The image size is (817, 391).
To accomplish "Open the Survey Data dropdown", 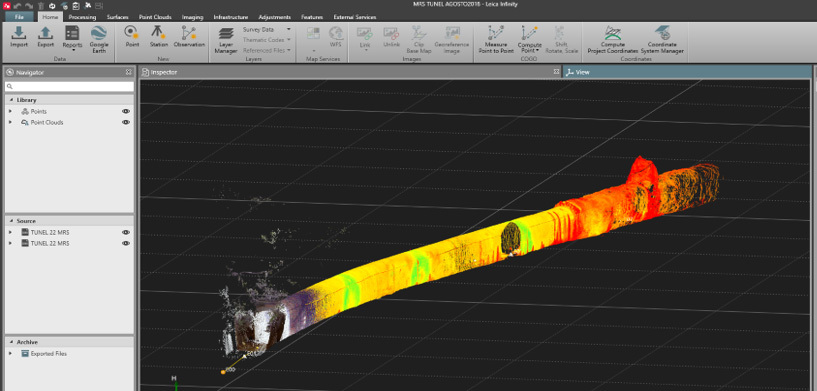I will coord(267,30).
